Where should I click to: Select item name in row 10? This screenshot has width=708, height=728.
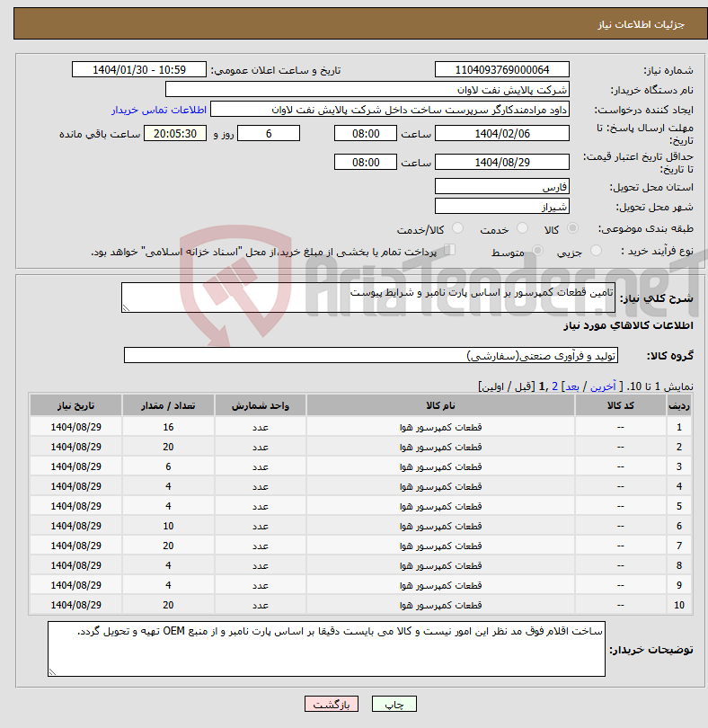point(440,605)
